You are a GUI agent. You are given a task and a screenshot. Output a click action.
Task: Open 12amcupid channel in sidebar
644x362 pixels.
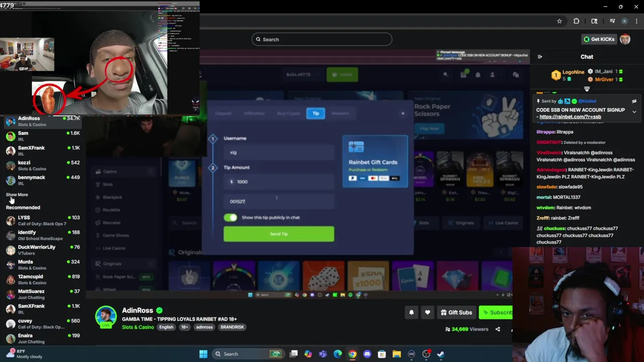(43, 279)
